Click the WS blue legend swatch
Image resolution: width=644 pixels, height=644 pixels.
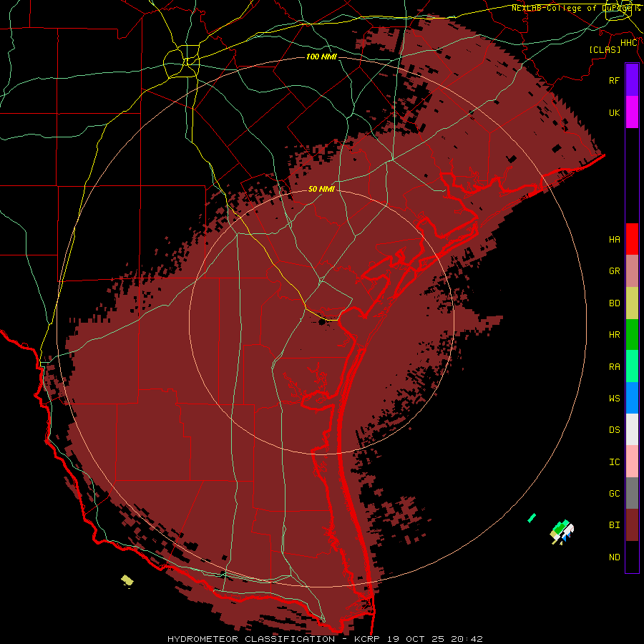coord(632,398)
